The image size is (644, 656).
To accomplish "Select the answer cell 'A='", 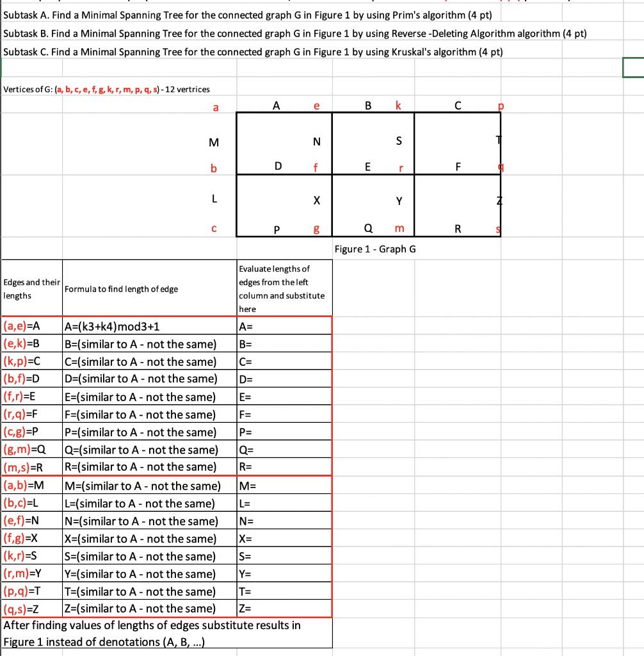I will [284, 326].
